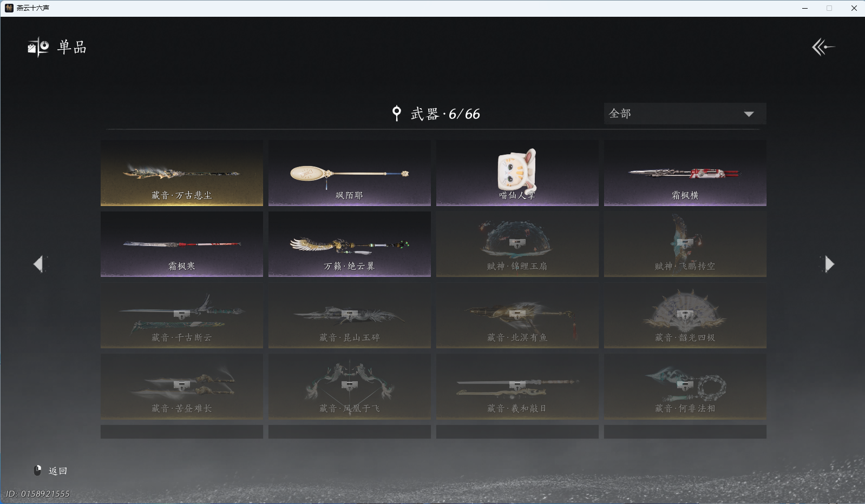Choose the 霜枫横 weapon
The width and height of the screenshot is (865, 504).
point(685,173)
